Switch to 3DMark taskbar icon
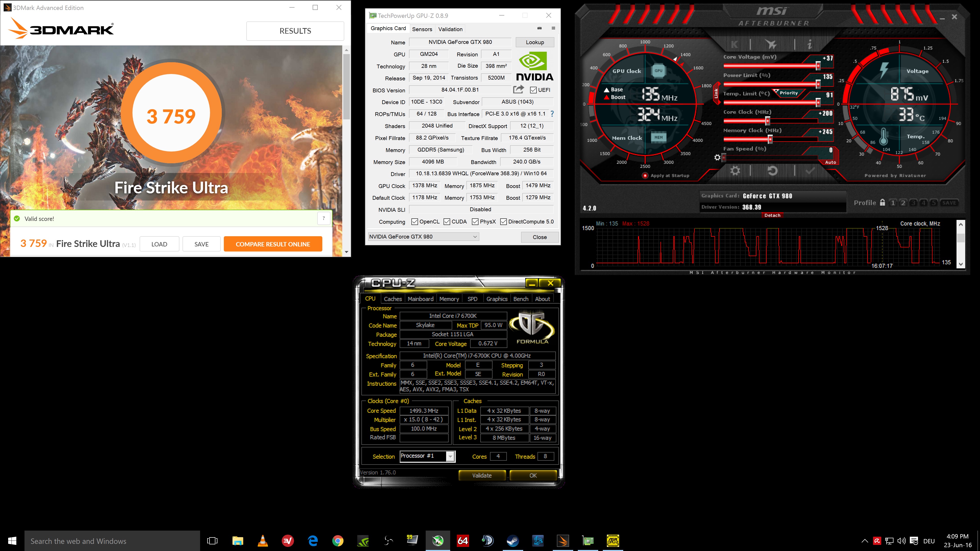Image resolution: width=980 pixels, height=551 pixels. pyautogui.click(x=563, y=541)
